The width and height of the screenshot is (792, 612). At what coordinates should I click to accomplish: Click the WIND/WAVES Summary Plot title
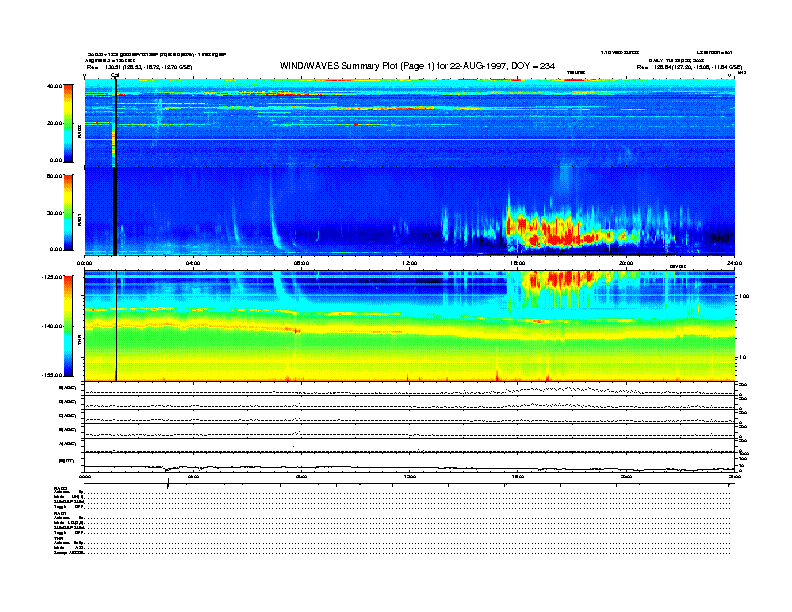pos(417,66)
